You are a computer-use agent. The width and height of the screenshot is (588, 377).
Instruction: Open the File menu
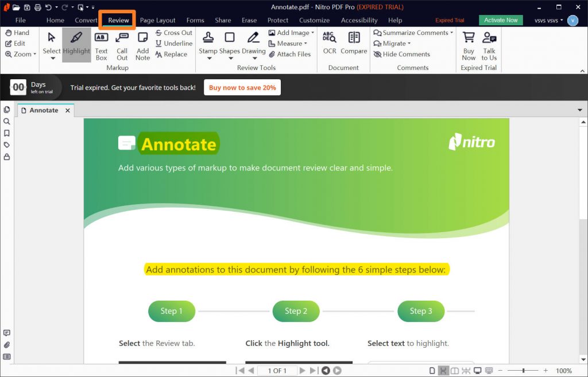click(x=21, y=20)
